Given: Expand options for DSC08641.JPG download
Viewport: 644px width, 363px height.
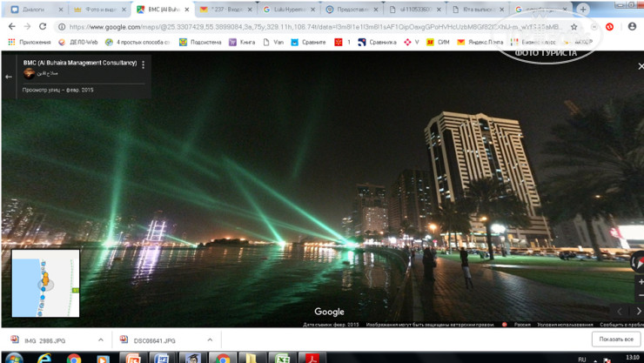Looking at the screenshot, I should (210, 340).
